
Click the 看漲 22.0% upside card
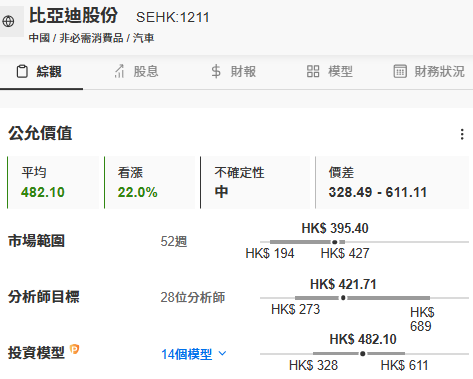point(149,182)
